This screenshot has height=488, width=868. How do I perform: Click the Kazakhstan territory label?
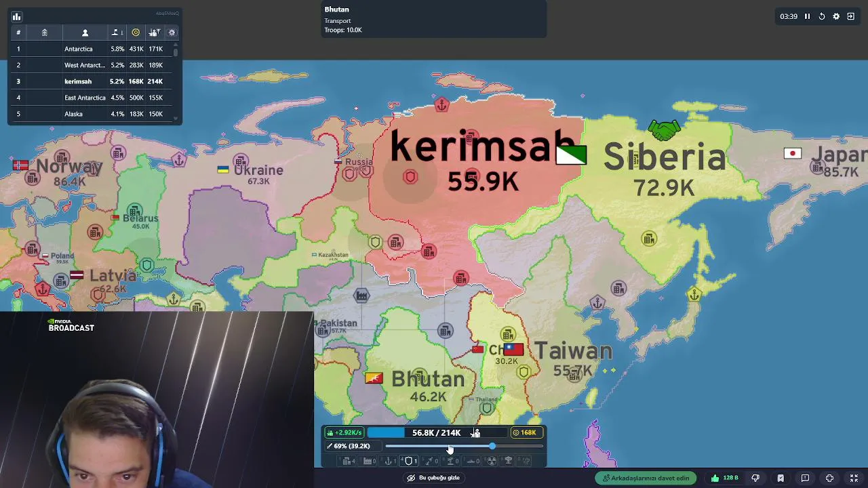coord(333,255)
